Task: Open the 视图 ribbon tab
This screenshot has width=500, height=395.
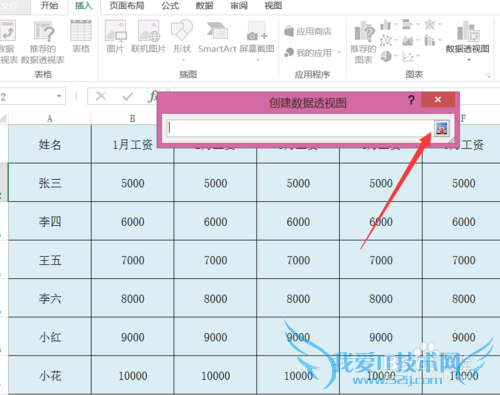Action: coord(273,6)
